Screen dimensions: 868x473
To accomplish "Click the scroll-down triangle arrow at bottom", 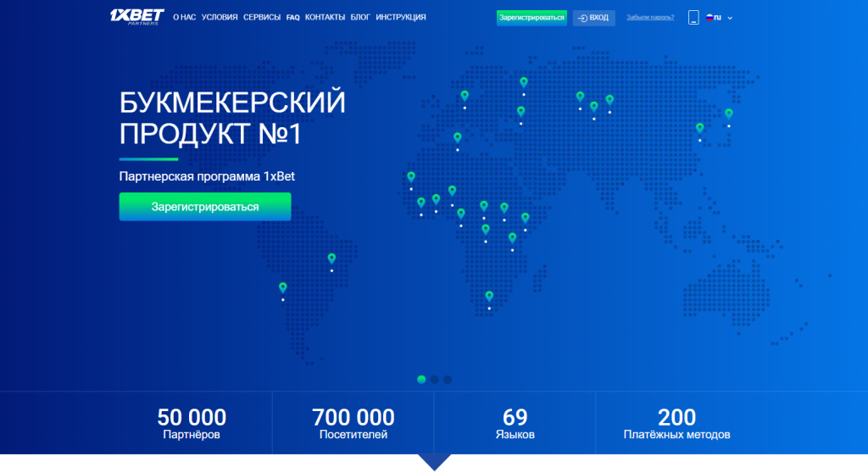I will click(x=435, y=461).
